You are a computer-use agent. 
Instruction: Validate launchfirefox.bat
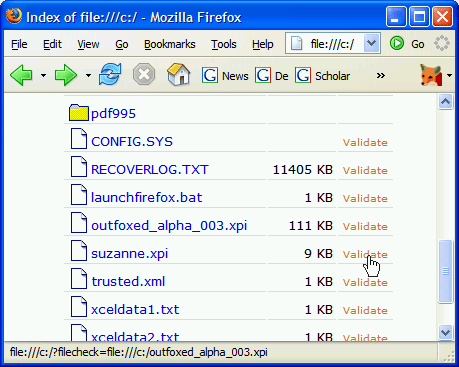[x=365, y=199]
